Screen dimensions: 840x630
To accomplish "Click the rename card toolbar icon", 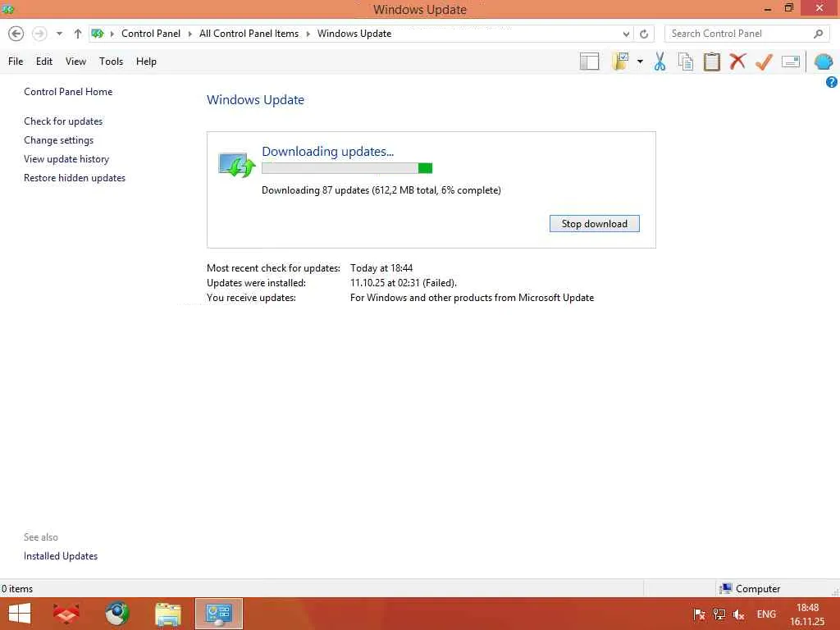I will pyautogui.click(x=791, y=62).
